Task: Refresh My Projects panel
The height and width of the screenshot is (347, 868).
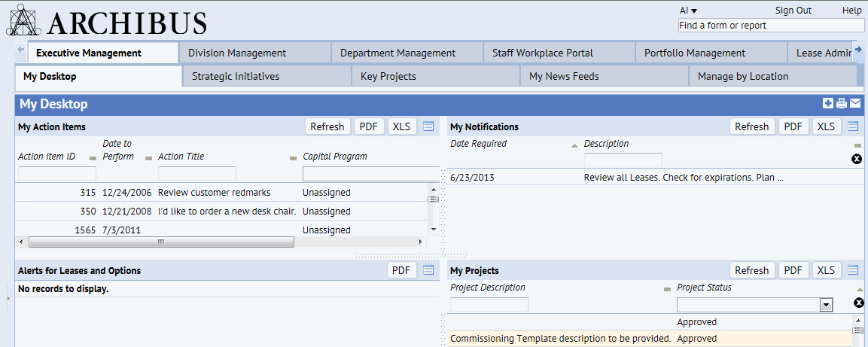Action: point(752,270)
